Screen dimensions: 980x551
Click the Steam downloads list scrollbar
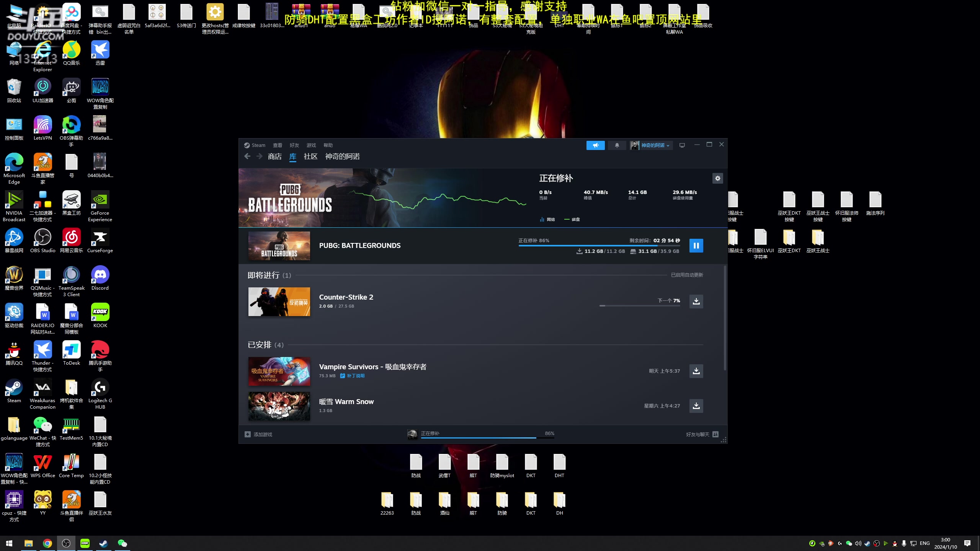coord(725,318)
